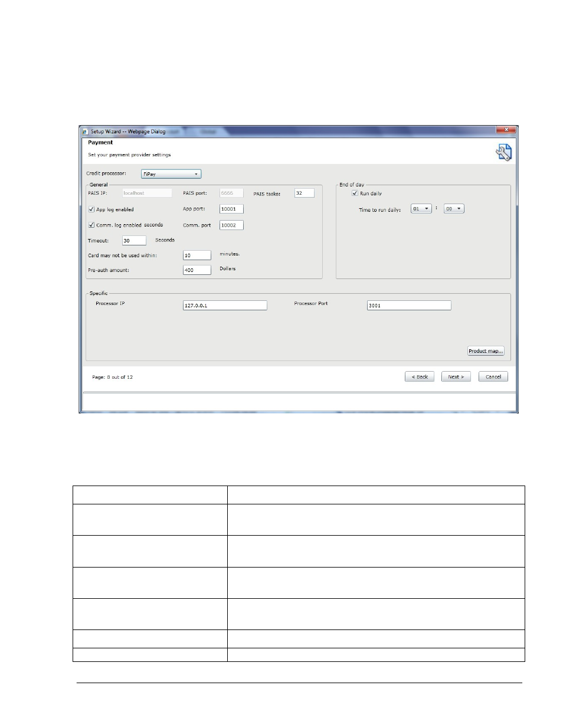Click the PAIS tasks field
Image resolution: width=563 pixels, height=728 pixels.
(x=305, y=193)
